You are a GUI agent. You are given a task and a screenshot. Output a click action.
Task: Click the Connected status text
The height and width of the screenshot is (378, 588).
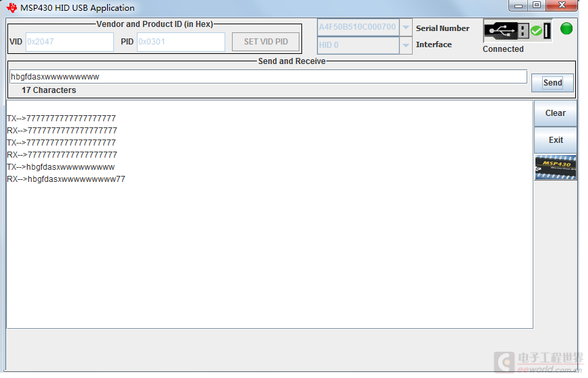503,49
